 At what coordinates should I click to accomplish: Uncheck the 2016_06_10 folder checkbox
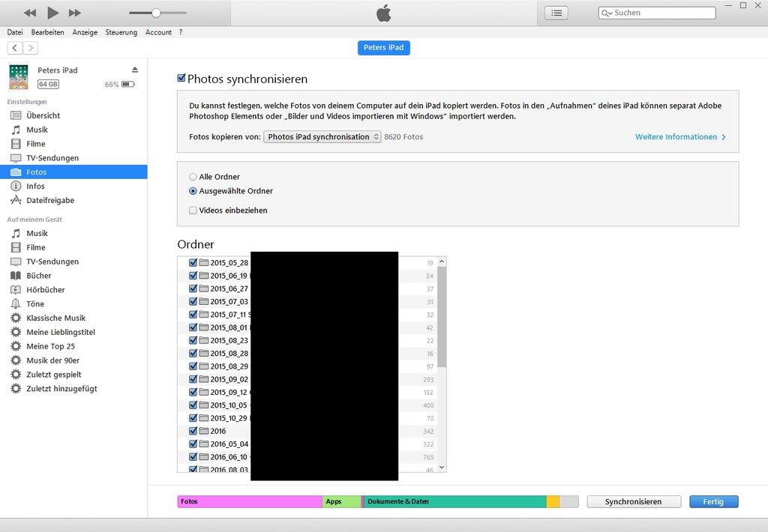coord(193,457)
